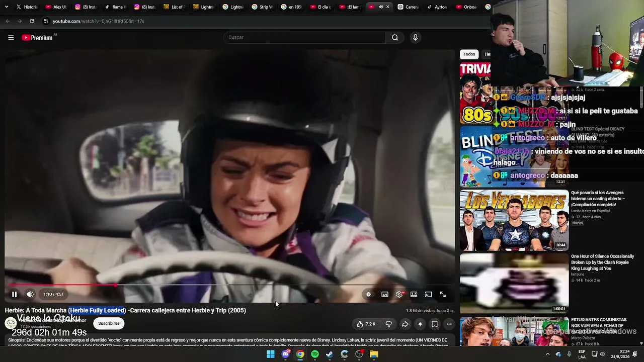Mute the video player volume
Screen dimensions: 644x362
(x=30, y=294)
